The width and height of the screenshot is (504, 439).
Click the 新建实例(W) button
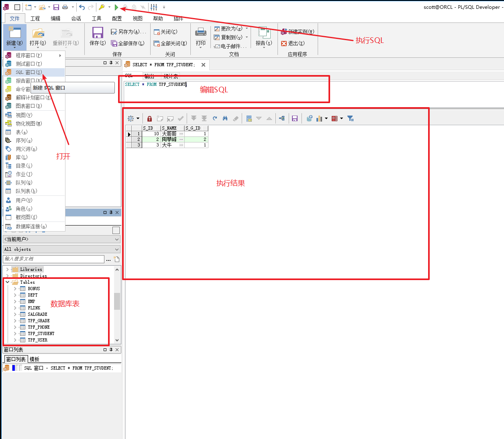point(298,32)
